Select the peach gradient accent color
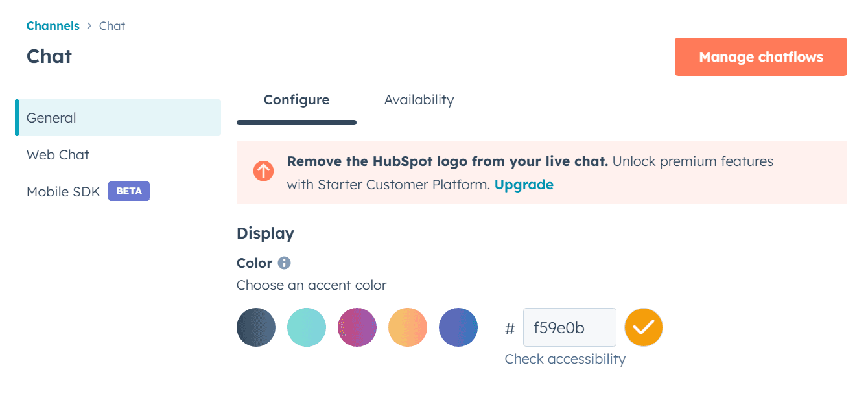The image size is (868, 409). point(408,327)
